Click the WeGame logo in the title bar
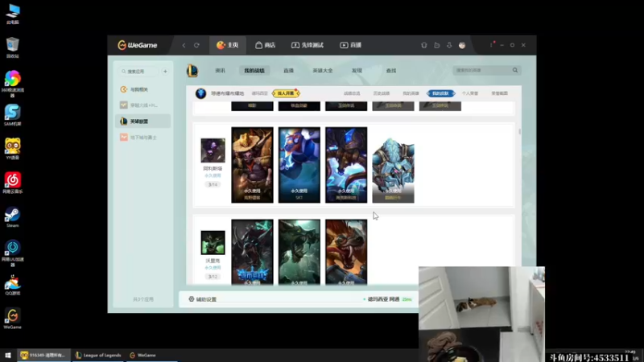 [137, 45]
